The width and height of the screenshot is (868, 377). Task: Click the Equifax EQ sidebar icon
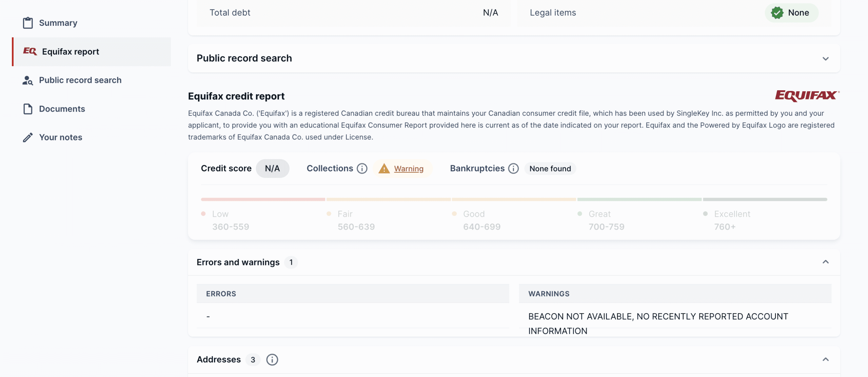pyautogui.click(x=30, y=51)
